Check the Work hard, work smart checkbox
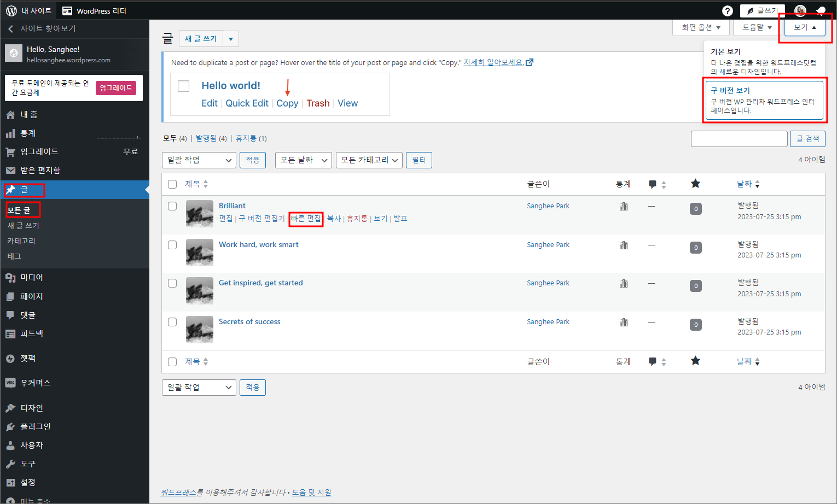 (172, 245)
